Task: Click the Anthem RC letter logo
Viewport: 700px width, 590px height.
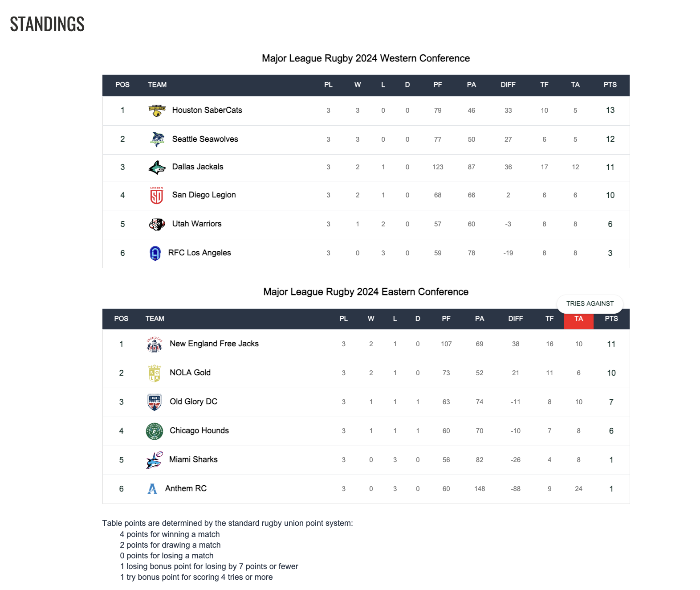Action: pyautogui.click(x=152, y=489)
